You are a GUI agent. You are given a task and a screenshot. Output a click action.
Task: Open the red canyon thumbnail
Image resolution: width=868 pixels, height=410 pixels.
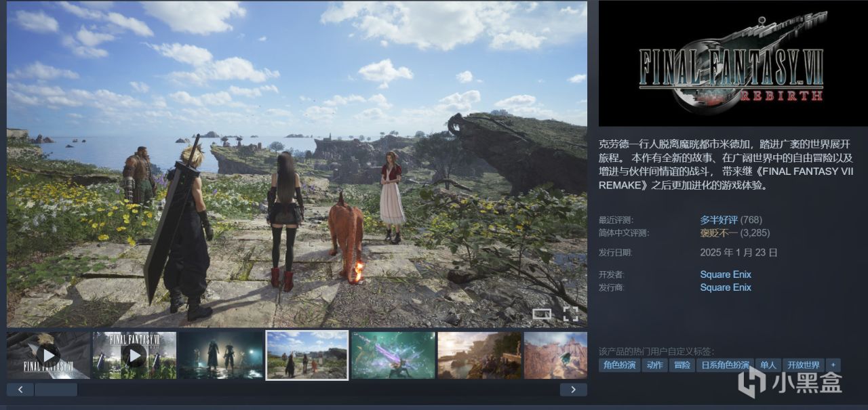pyautogui.click(x=555, y=355)
